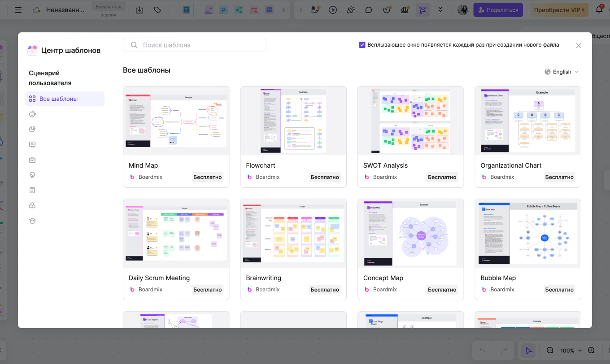The height and width of the screenshot is (364, 610).
Task: Open the light bulb category in sidebar
Action: pyautogui.click(x=32, y=175)
